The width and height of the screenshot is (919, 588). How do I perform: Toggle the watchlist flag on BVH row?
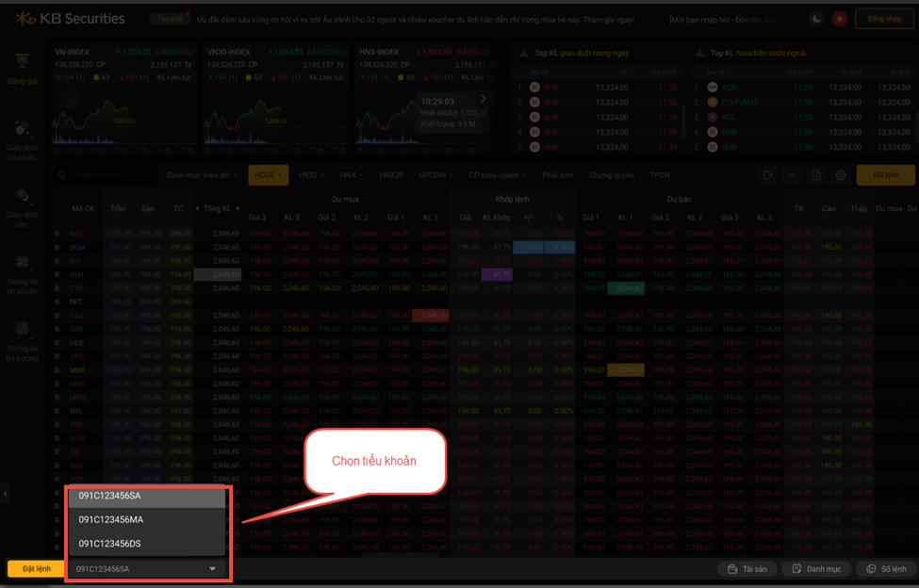coord(57,274)
